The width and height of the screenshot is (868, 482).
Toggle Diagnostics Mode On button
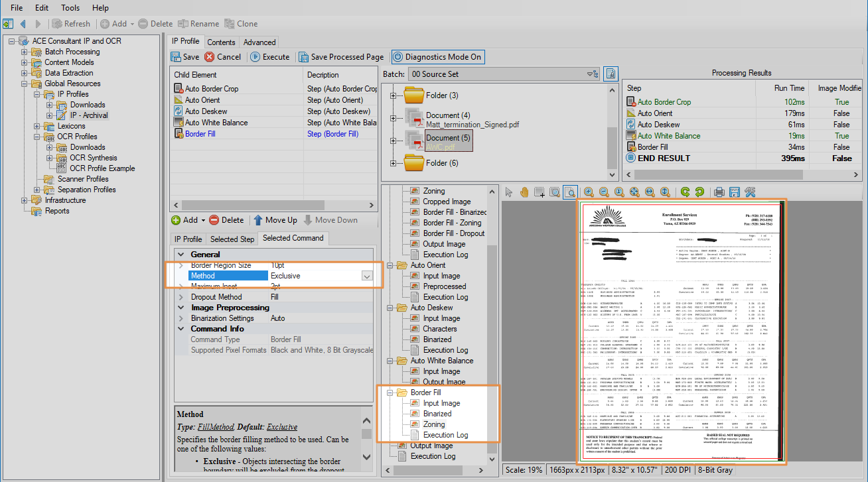point(437,57)
